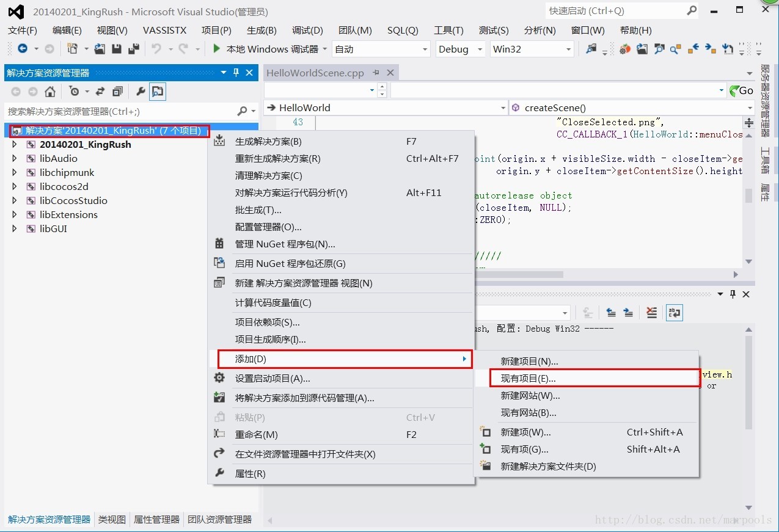Viewport: 779px width, 532px height.
Task: Open the Win32 platform dropdown
Action: point(532,49)
